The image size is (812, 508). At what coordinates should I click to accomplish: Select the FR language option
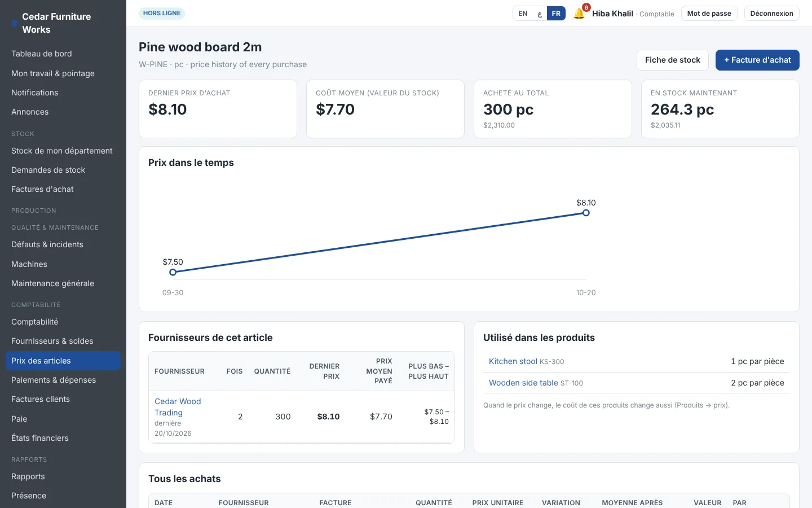click(x=556, y=14)
